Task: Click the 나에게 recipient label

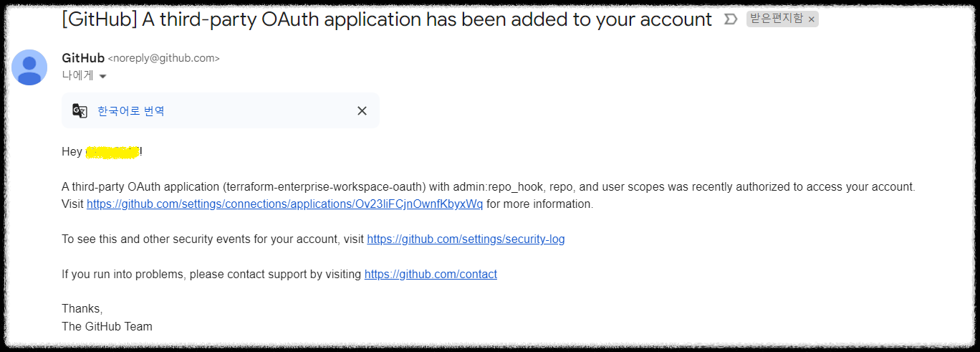Action: click(77, 75)
